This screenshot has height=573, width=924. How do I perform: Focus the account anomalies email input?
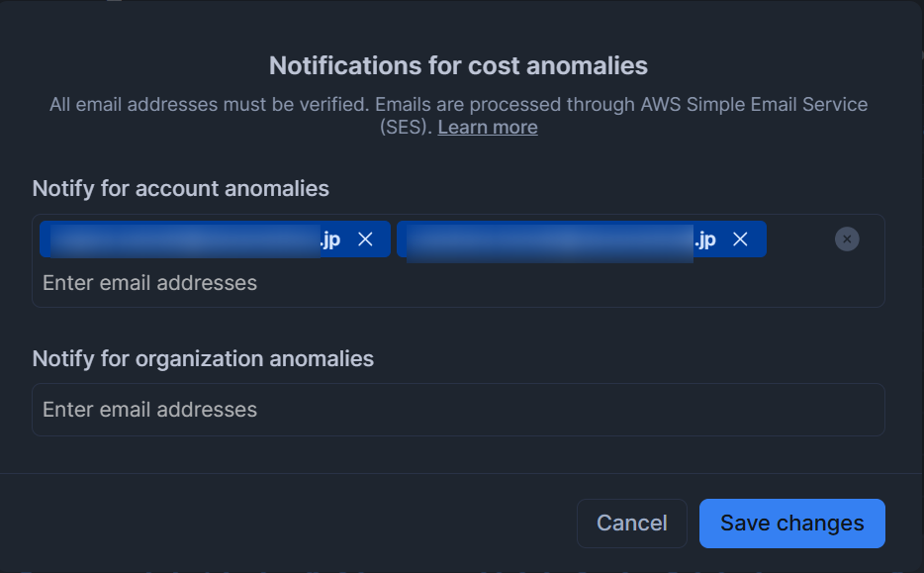(x=149, y=284)
